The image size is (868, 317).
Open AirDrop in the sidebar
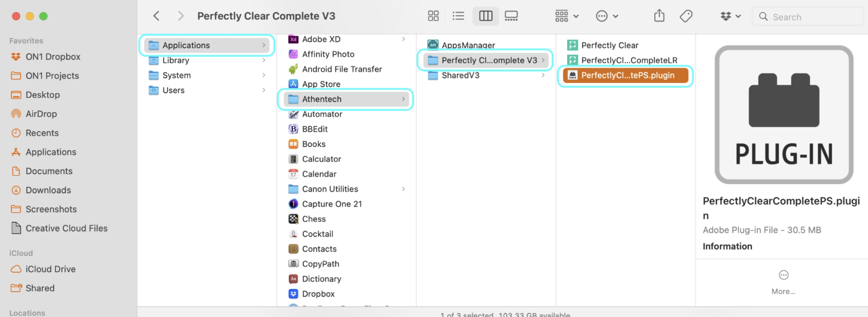pyautogui.click(x=41, y=114)
